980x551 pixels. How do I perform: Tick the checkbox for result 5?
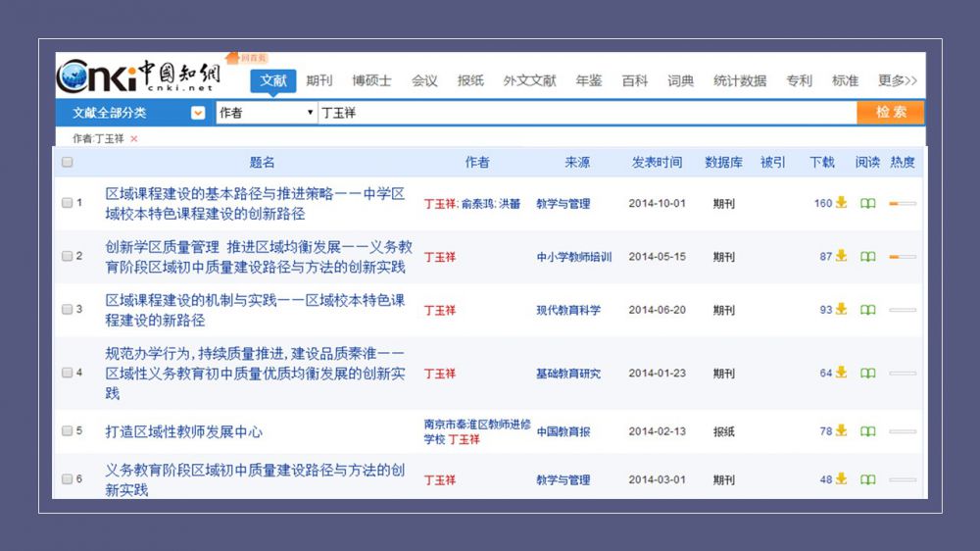(x=68, y=431)
